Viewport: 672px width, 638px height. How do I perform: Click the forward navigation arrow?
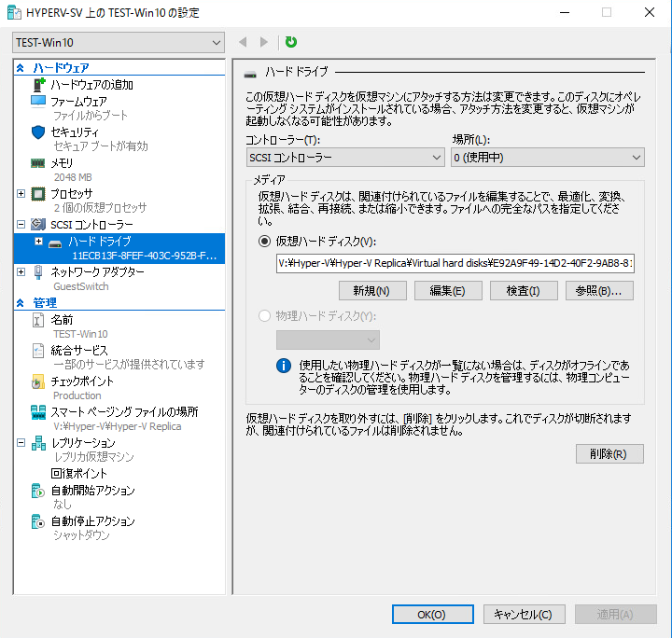(264, 42)
